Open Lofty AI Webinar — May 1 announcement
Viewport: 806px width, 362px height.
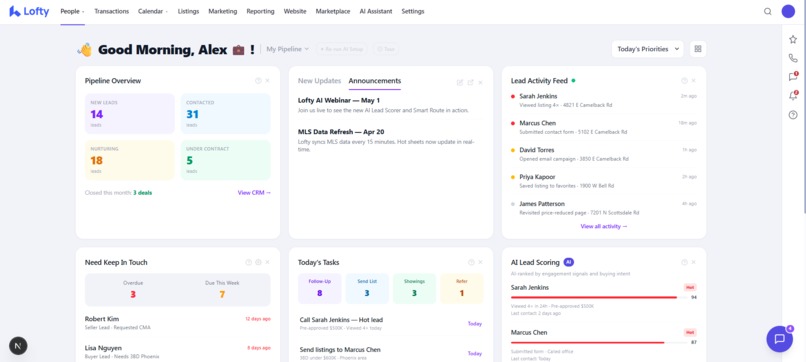(391, 105)
